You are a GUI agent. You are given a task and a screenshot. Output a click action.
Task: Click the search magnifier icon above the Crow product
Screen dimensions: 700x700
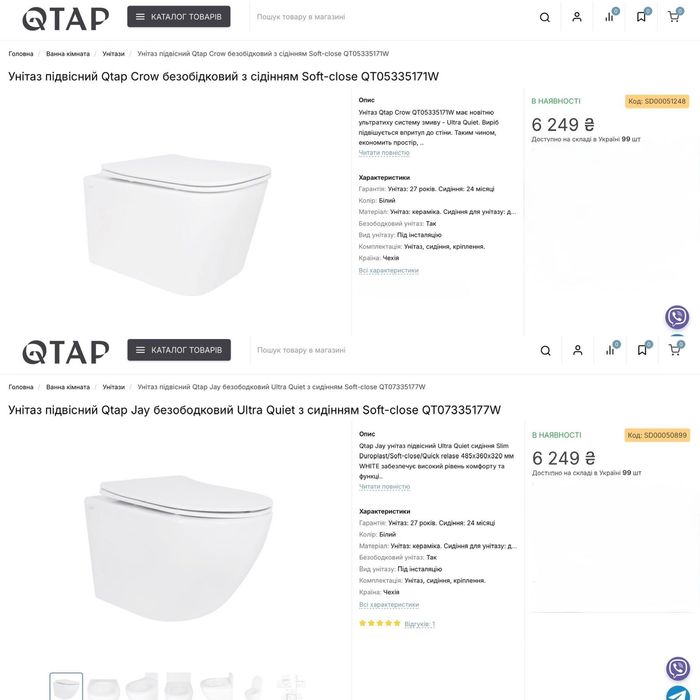coord(545,17)
